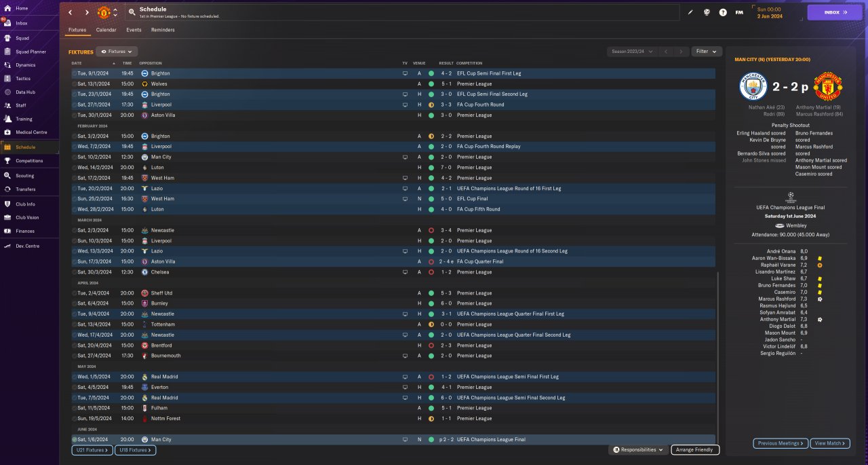
Task: Toggle the circle on the Sat 4/5/2024 Everton fixture
Action: point(75,387)
